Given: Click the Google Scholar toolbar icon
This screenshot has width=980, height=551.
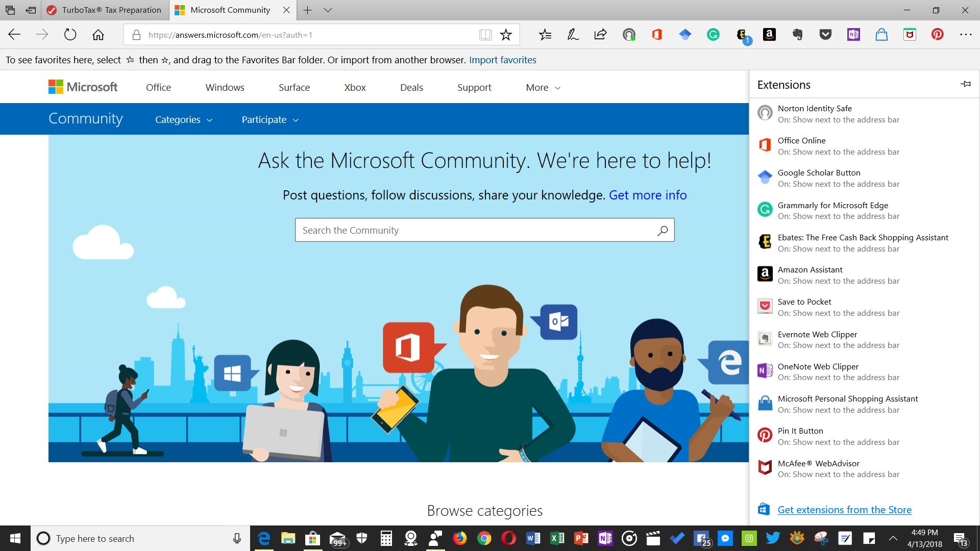Looking at the screenshot, I should [685, 35].
